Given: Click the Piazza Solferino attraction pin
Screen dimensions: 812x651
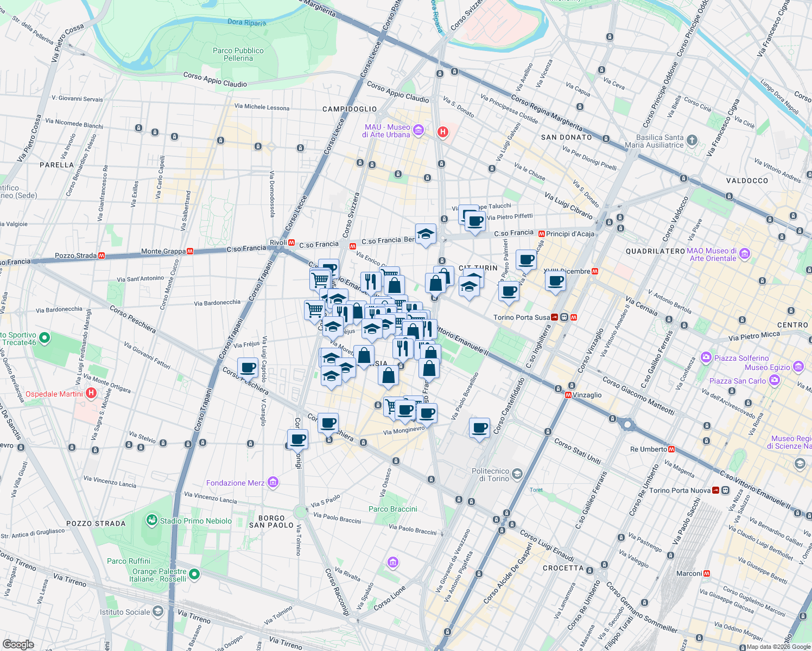Looking at the screenshot, I should pos(706,357).
